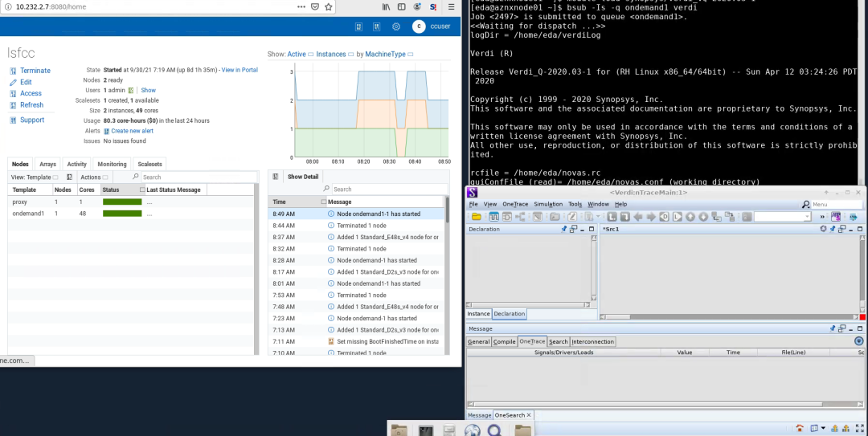The width and height of the screenshot is (868, 436).
Task: Open the browser hamburger menu
Action: click(451, 7)
